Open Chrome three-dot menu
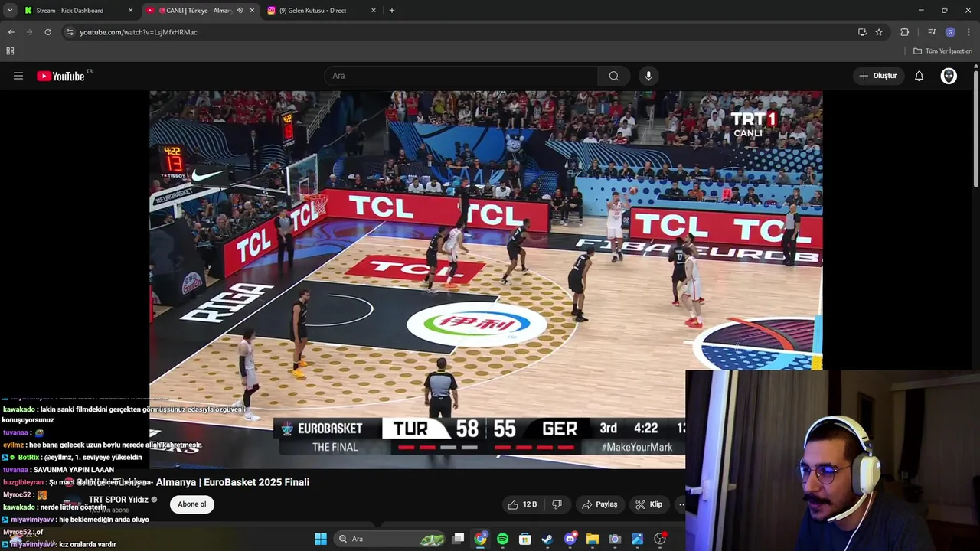980x551 pixels. pyautogui.click(x=969, y=32)
